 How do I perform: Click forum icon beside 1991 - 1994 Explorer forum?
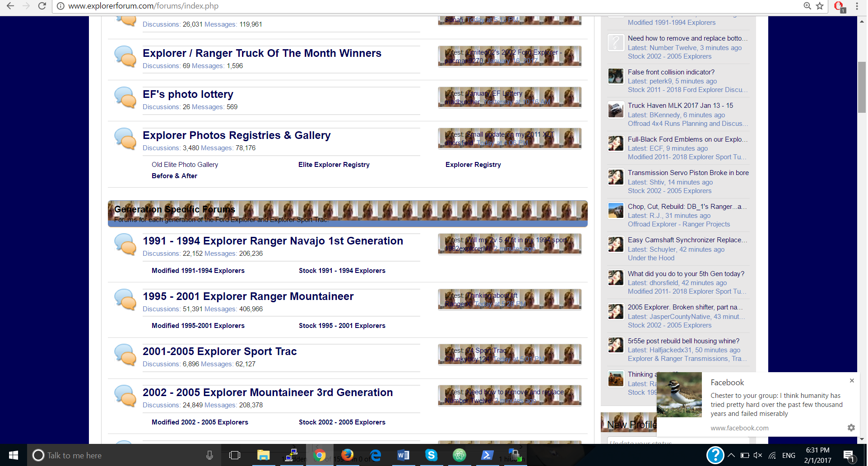click(x=125, y=244)
